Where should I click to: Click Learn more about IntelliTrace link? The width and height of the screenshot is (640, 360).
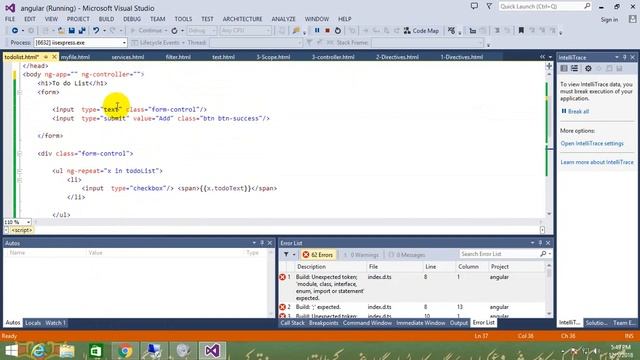tap(597, 162)
